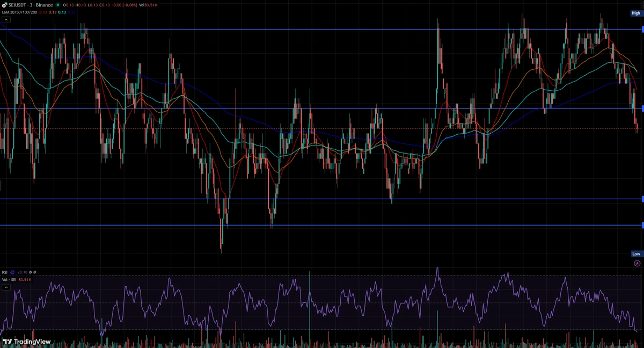
Task: Click the cyan EMA value in legend
Action: (x=62, y=12)
